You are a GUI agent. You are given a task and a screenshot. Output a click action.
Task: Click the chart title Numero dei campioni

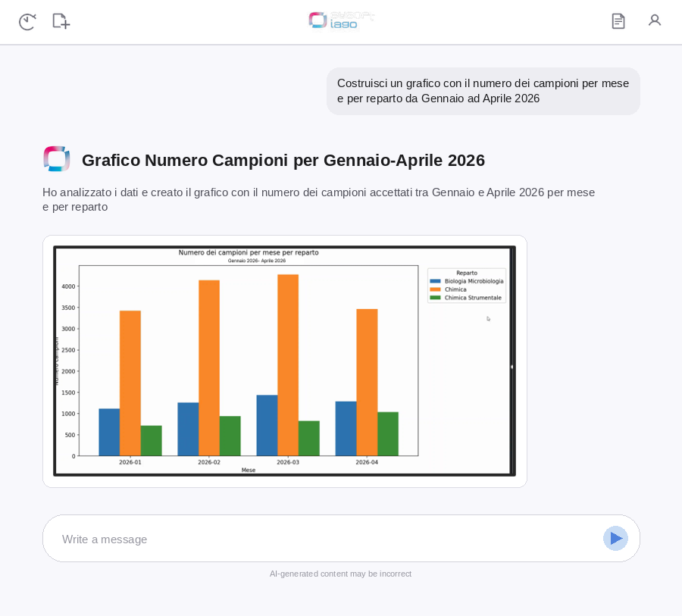[249, 252]
